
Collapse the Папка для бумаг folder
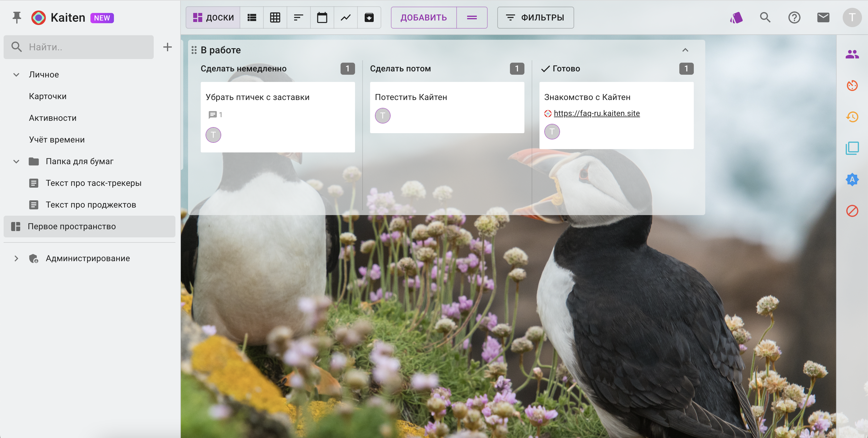[x=16, y=161]
